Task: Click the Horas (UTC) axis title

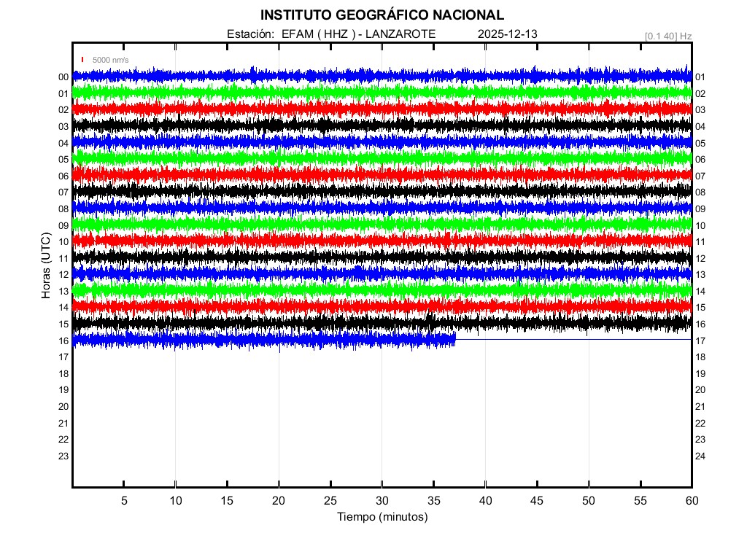Action: tap(45, 266)
